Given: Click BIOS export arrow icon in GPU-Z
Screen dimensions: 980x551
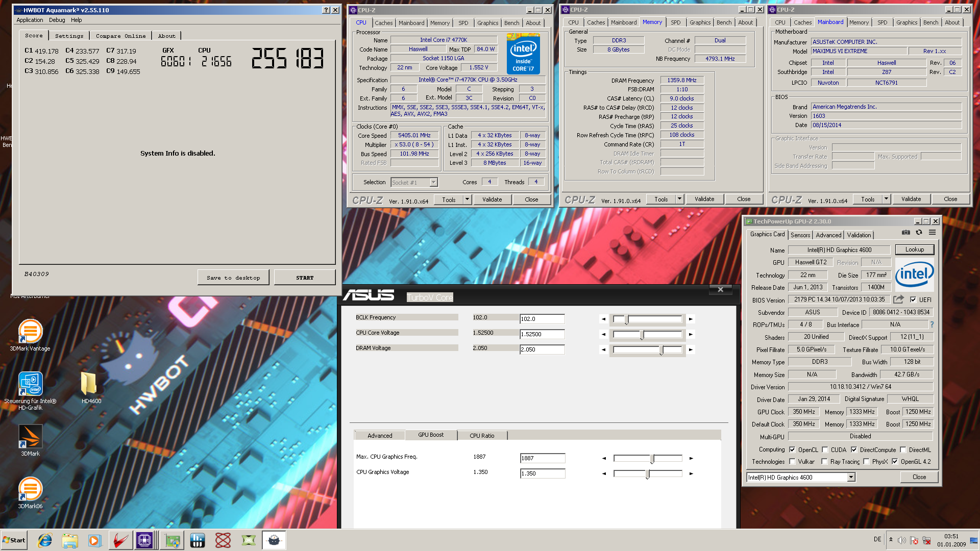Looking at the screenshot, I should tap(898, 299).
